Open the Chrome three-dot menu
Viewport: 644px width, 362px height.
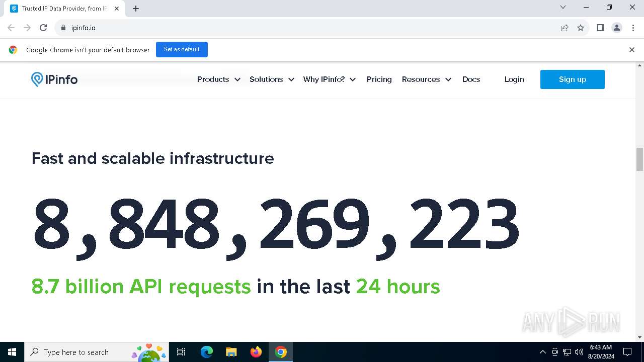pos(633,28)
